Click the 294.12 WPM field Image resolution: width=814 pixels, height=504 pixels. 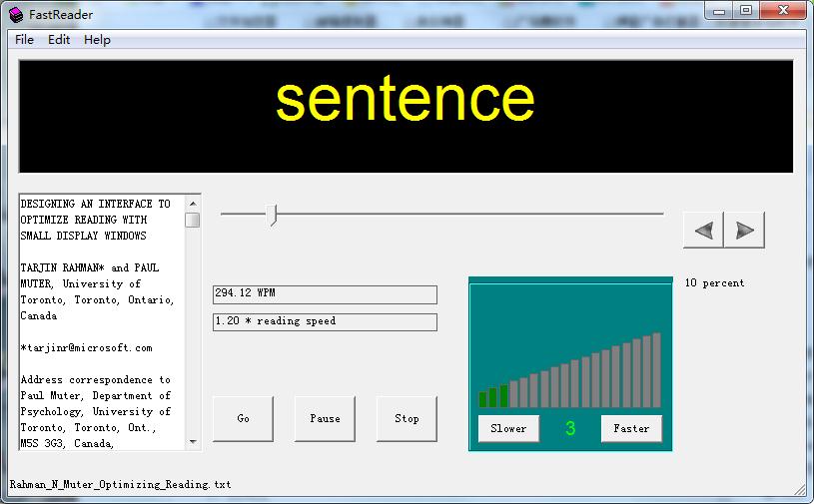click(x=325, y=294)
